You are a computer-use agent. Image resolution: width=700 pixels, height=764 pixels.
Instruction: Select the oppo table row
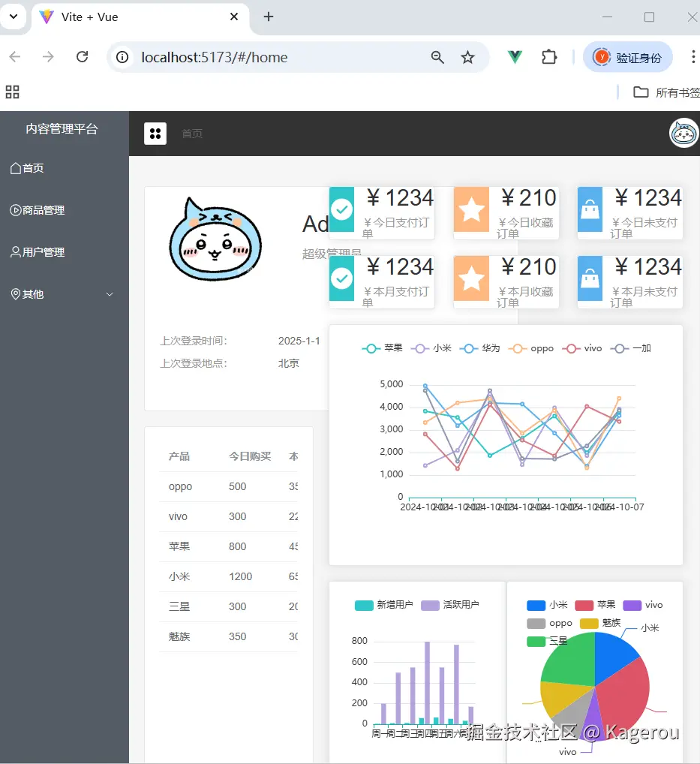coord(228,487)
